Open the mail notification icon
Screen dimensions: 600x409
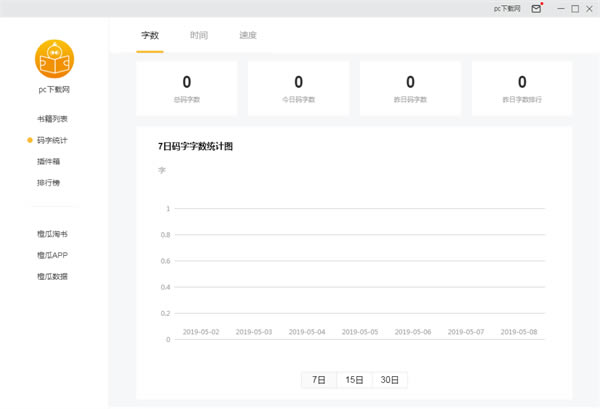pos(537,8)
